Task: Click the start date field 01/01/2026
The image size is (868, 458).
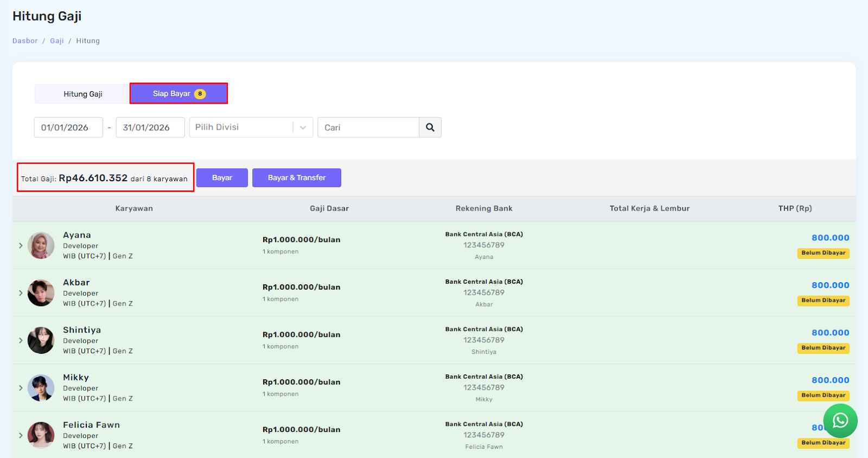Action: [68, 128]
